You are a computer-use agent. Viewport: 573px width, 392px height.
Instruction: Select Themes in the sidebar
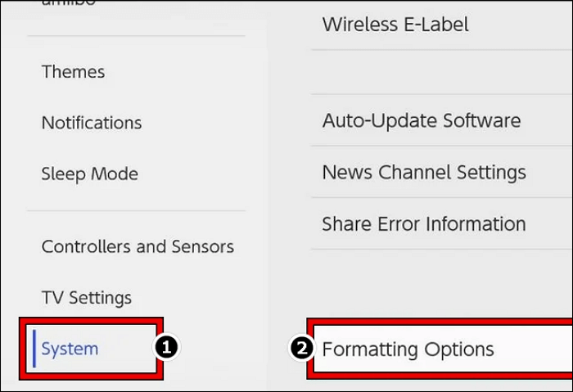[x=72, y=72]
